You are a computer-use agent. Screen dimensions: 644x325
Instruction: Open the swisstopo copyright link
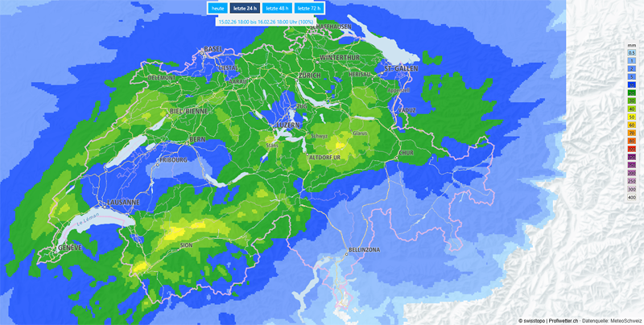pyautogui.click(x=532, y=320)
